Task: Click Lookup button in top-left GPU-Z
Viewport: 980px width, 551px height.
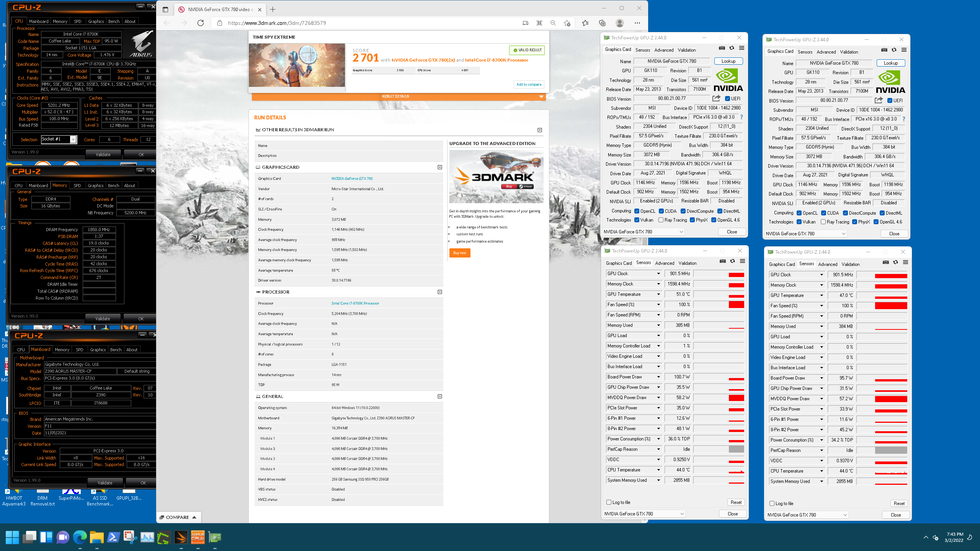Action: pos(728,61)
